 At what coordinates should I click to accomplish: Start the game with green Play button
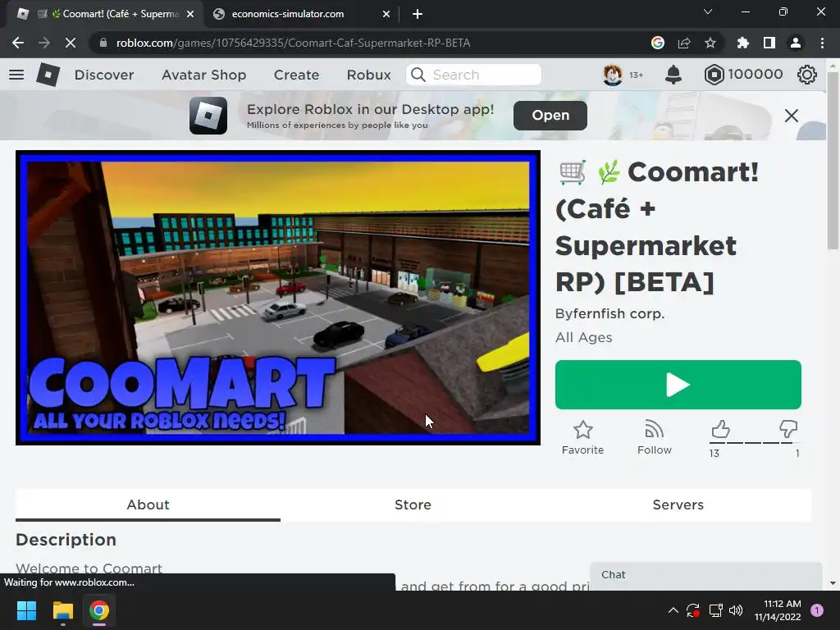tap(678, 385)
